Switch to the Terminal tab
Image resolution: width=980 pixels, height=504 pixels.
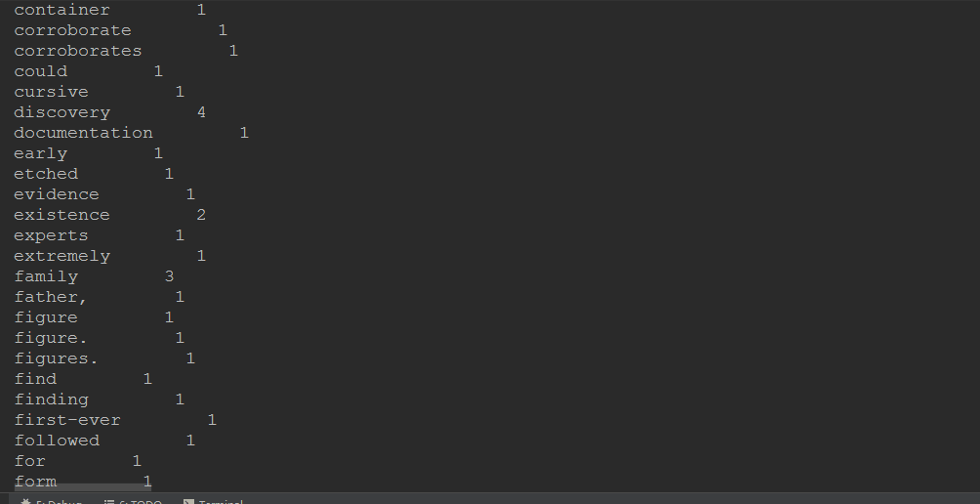(220, 500)
